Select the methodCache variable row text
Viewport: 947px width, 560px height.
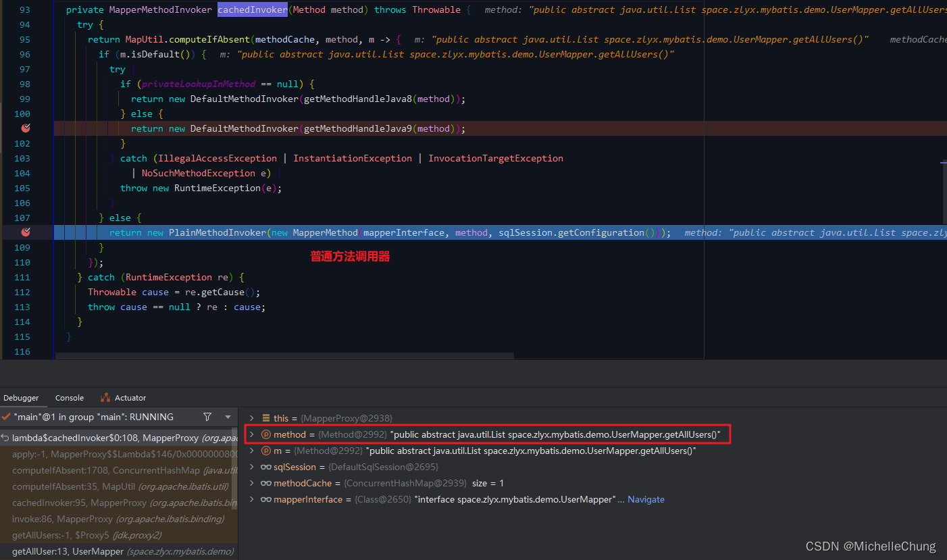tap(388, 483)
